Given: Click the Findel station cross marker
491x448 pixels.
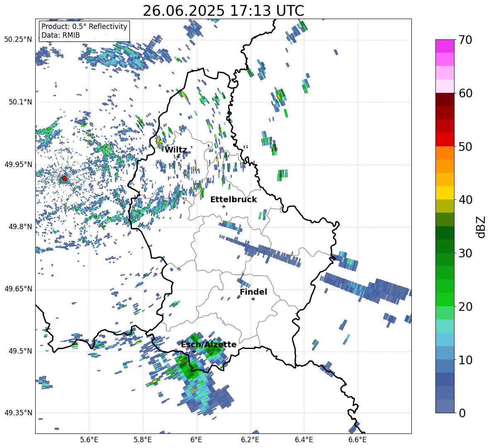Looking at the screenshot, I should coord(253,299).
